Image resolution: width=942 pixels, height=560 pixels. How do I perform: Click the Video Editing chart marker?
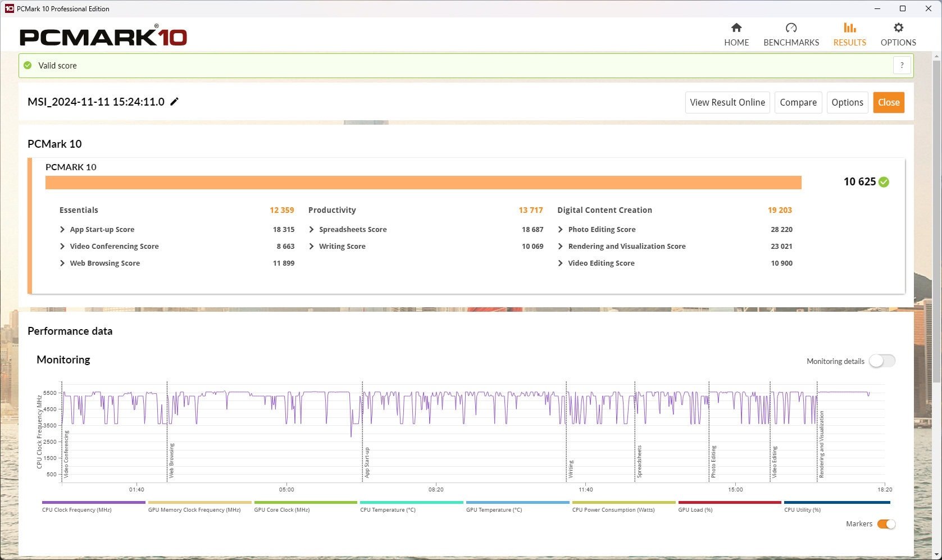[774, 462]
